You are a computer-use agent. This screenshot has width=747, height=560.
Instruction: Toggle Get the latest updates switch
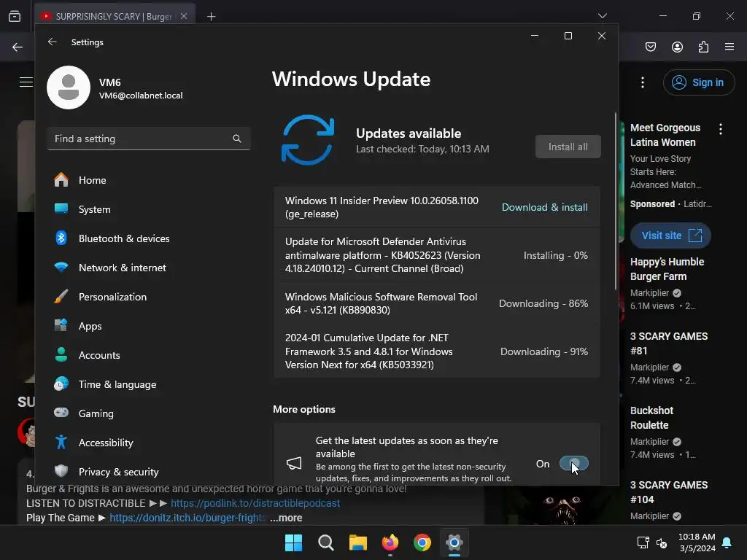click(573, 463)
